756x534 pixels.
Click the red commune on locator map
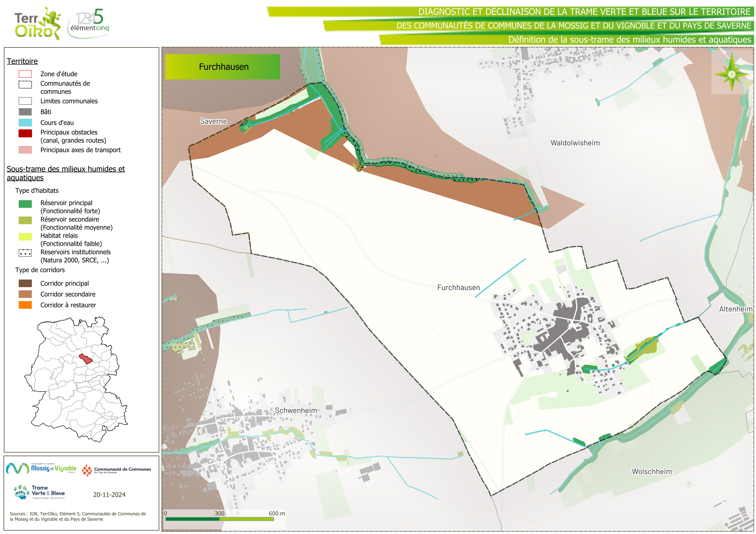click(x=86, y=359)
